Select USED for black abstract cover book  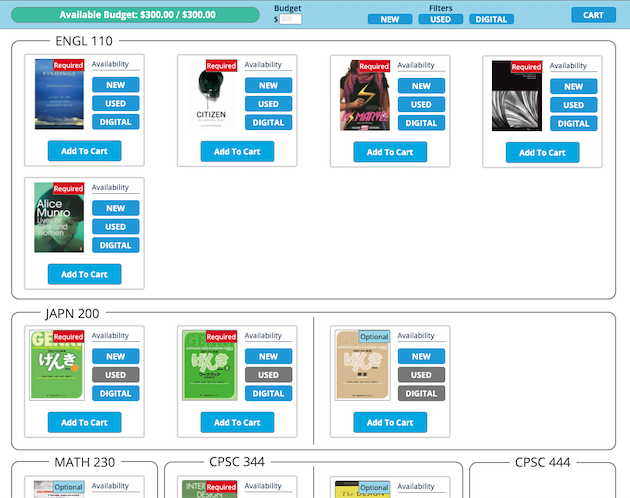574,105
